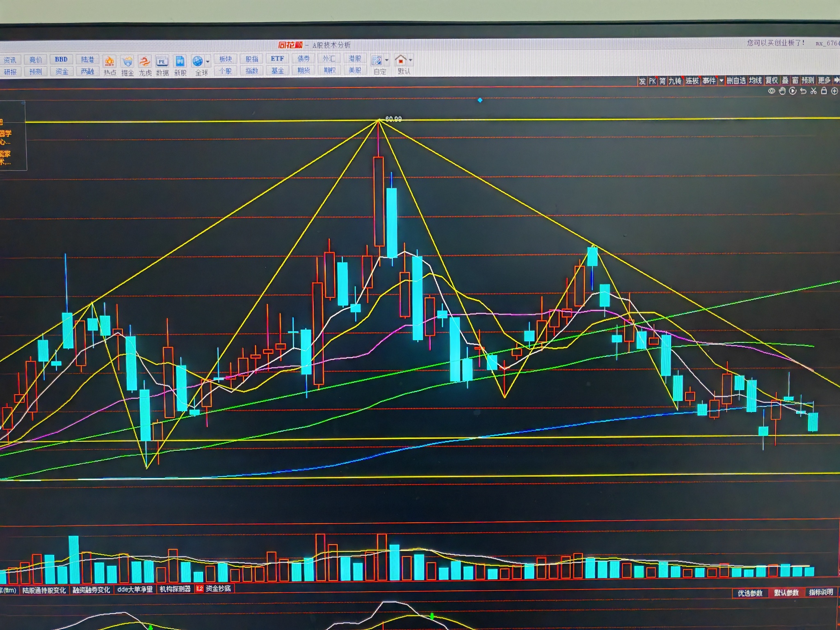Open the 自定 layout dropdown arrow
Screen dimensions: 840x630
click(387, 61)
